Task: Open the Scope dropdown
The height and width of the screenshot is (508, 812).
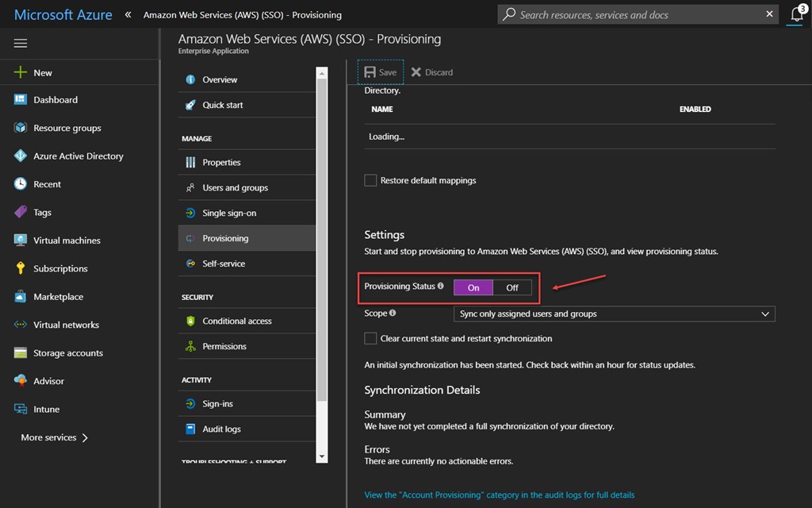Action: [x=615, y=314]
